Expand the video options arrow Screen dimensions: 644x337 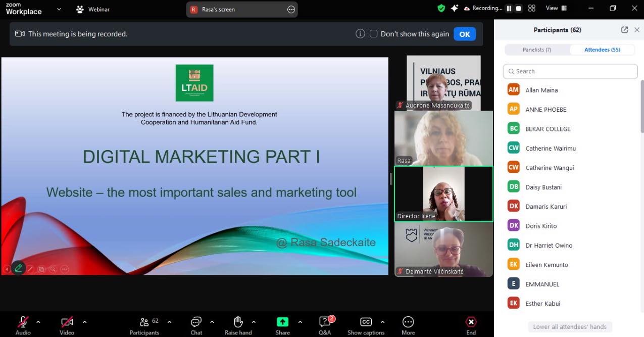click(x=84, y=322)
